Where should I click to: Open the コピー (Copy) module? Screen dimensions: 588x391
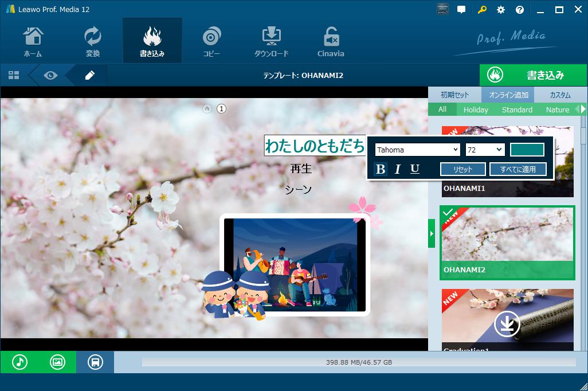(211, 41)
